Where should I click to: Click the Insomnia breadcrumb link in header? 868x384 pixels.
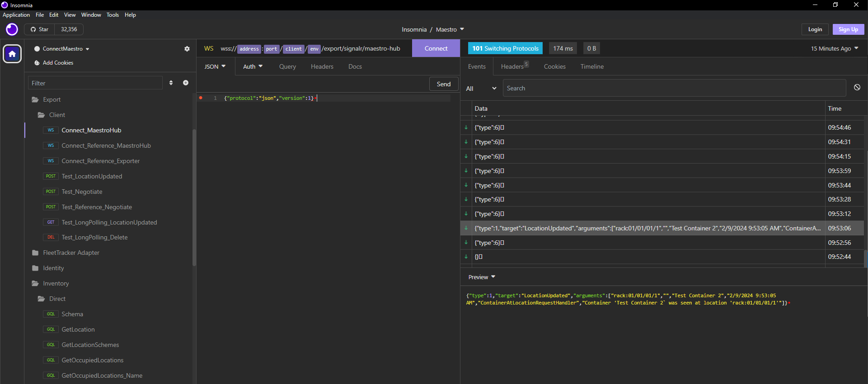pyautogui.click(x=414, y=29)
